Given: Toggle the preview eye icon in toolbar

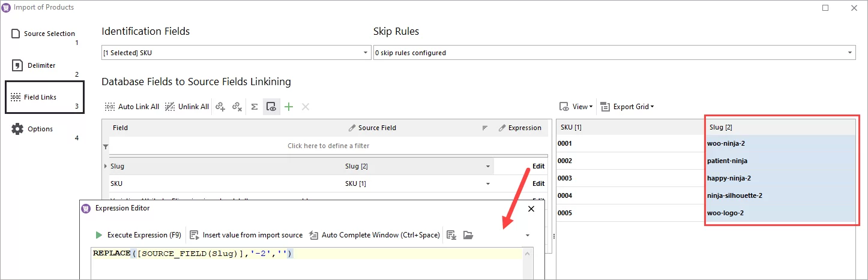Looking at the screenshot, I should pos(271,107).
